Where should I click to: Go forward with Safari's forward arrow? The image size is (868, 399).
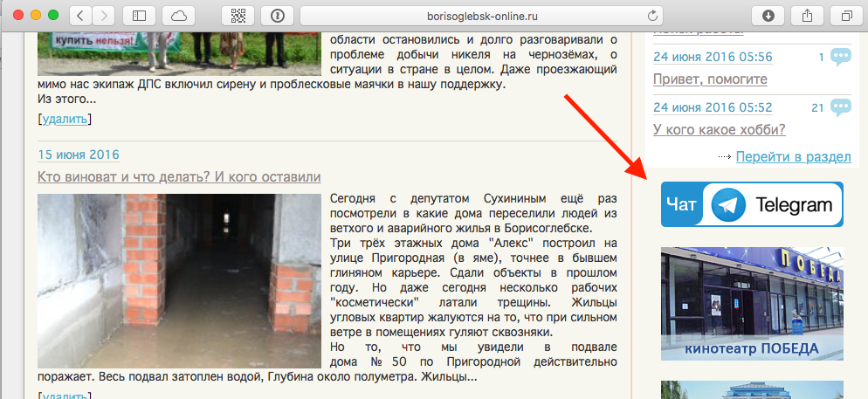(103, 16)
